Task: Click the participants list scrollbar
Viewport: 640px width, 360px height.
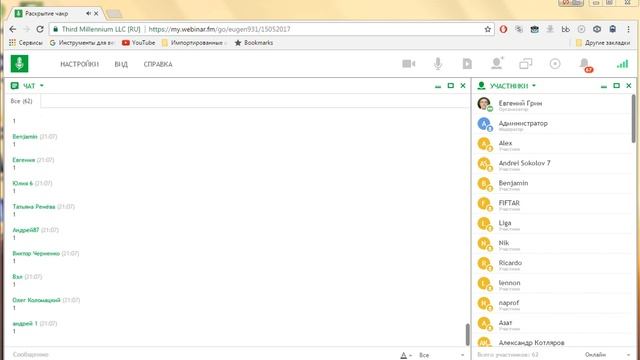Action: pyautogui.click(x=633, y=118)
